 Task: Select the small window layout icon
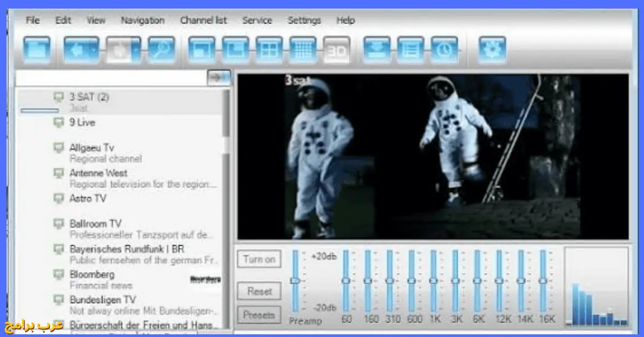point(202,50)
